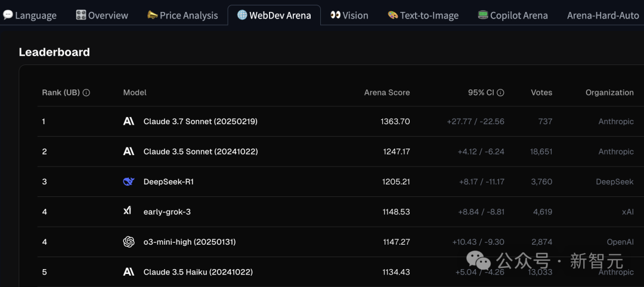The width and height of the screenshot is (644, 287).
Task: Select the early-grok-3 model name
Action: [167, 212]
